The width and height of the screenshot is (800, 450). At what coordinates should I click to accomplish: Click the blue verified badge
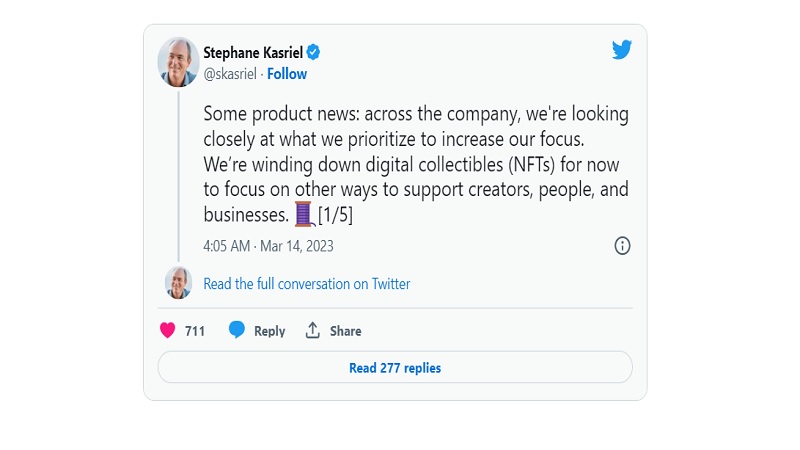pyautogui.click(x=313, y=53)
